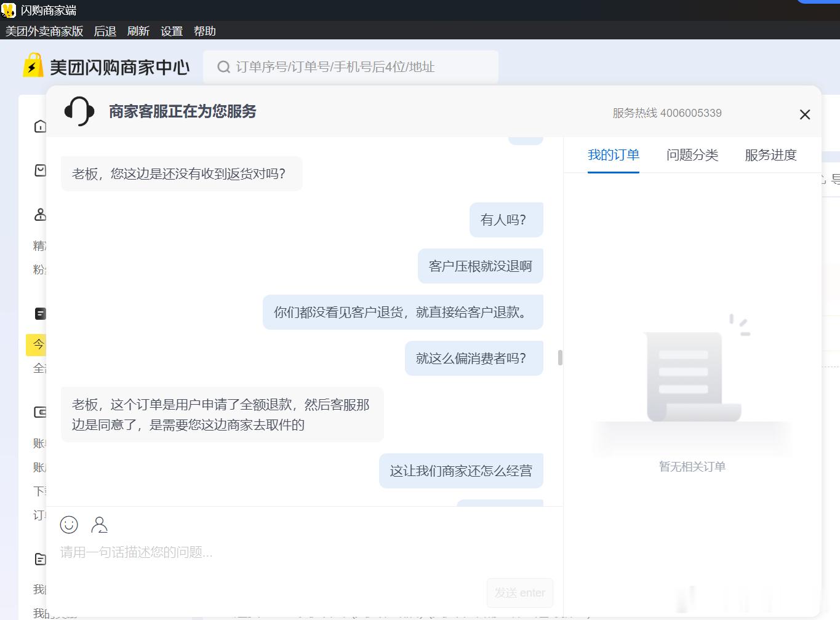Click the message 客户压根就没退啊
840x620 pixels.
(481, 266)
